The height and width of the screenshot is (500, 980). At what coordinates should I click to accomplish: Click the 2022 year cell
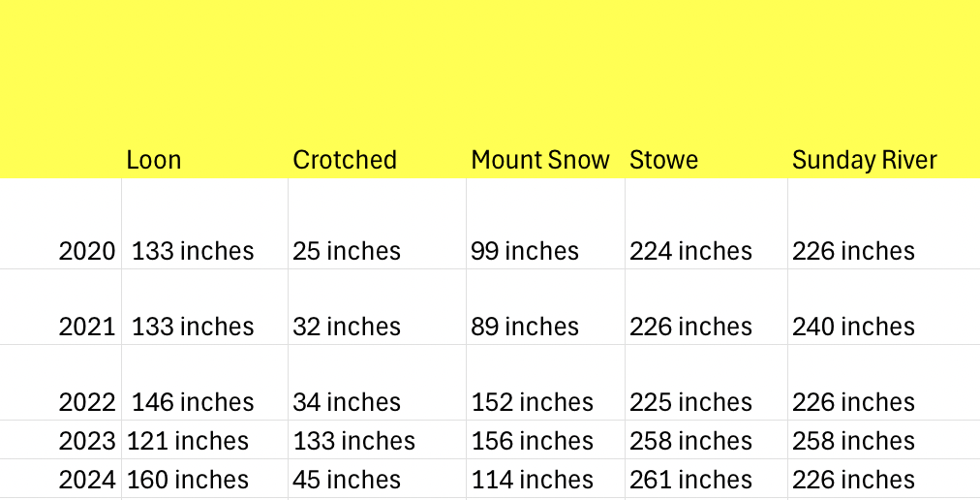(x=87, y=402)
